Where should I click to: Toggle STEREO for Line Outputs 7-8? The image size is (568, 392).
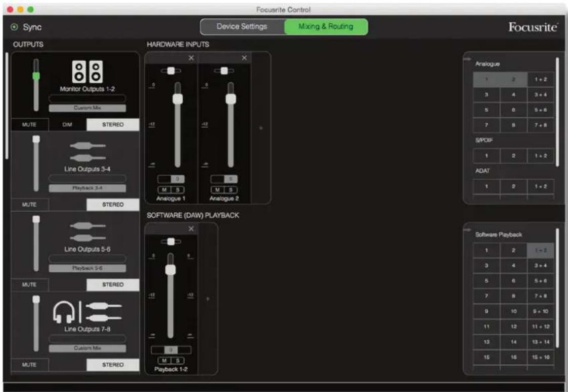click(113, 365)
